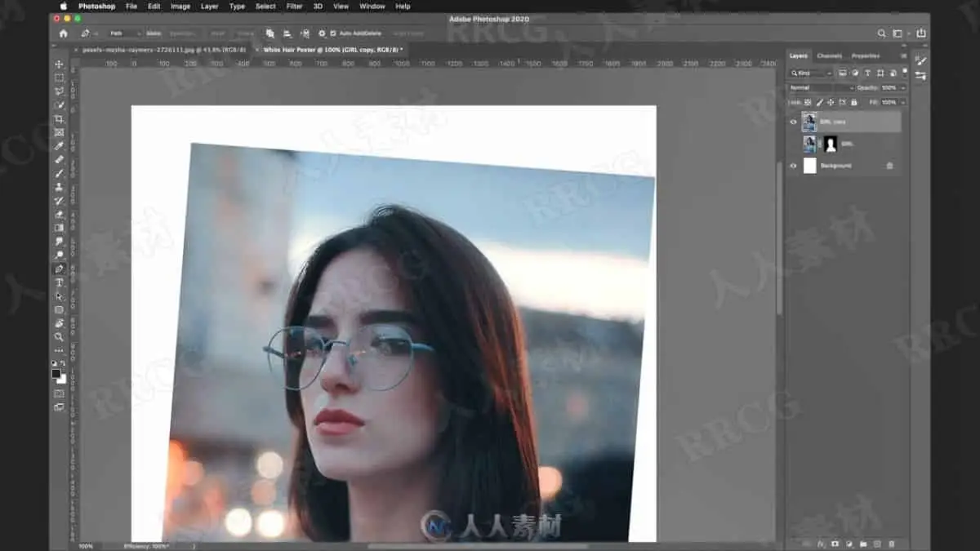Toggle lock transparent pixels in Layers
This screenshot has height=551, width=980.
[808, 102]
